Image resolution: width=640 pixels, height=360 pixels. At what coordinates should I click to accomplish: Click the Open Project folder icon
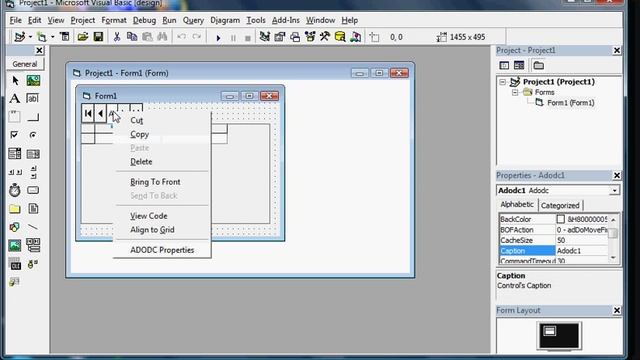coord(83,37)
